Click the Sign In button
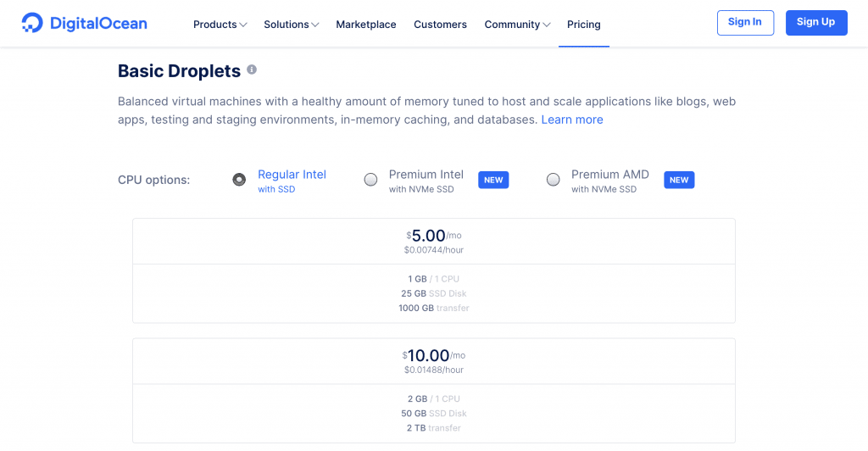868x451 pixels. coord(745,23)
